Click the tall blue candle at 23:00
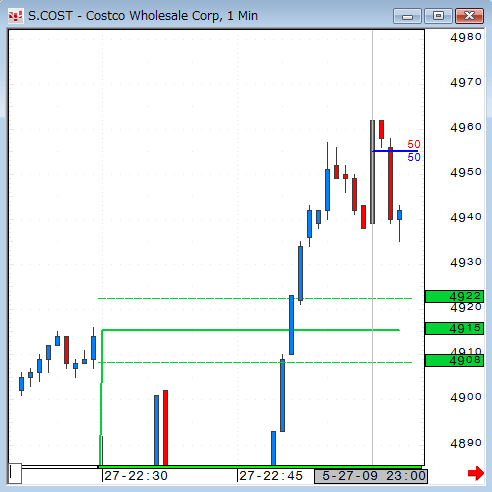The width and height of the screenshot is (492, 492). coord(372,172)
